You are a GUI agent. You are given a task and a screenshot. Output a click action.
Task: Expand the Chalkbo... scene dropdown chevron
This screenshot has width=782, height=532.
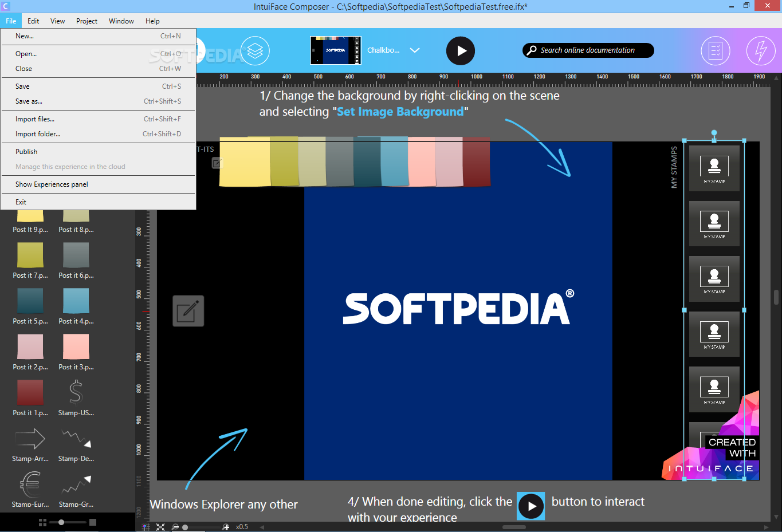click(415, 50)
